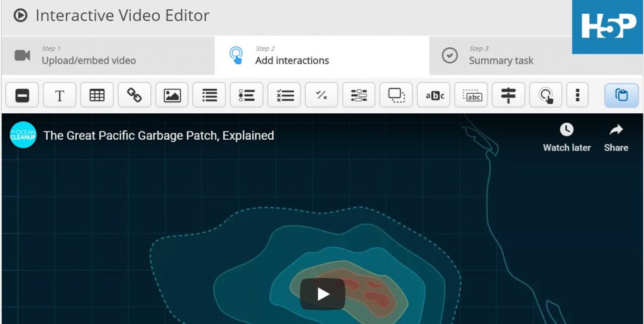
Task: Add a Drag and Drop interaction
Action: click(x=396, y=95)
